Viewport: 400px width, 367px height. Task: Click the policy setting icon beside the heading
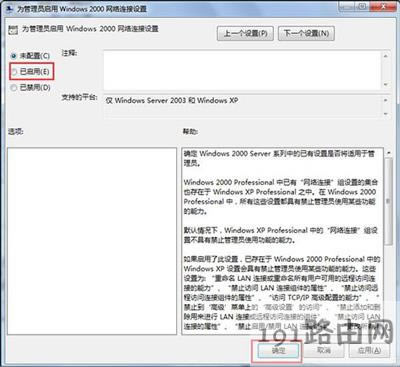pos(13,30)
